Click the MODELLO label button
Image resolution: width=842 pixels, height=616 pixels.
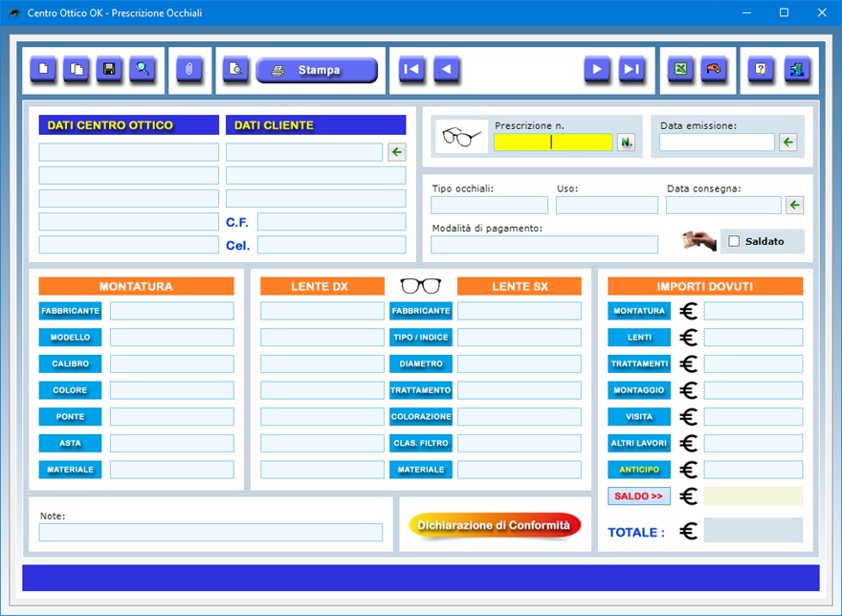71,338
